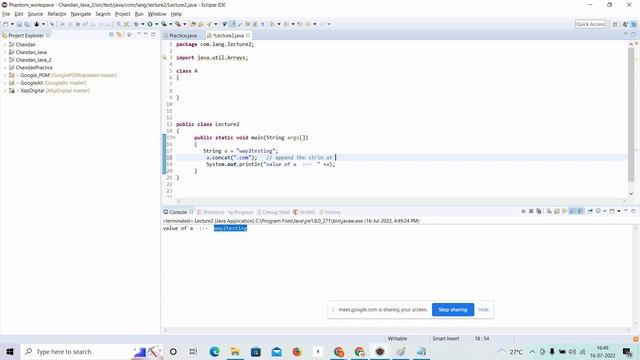The height and width of the screenshot is (360, 640).
Task: Expand the Chandan_Java_2 project node
Action: [x=5, y=60]
